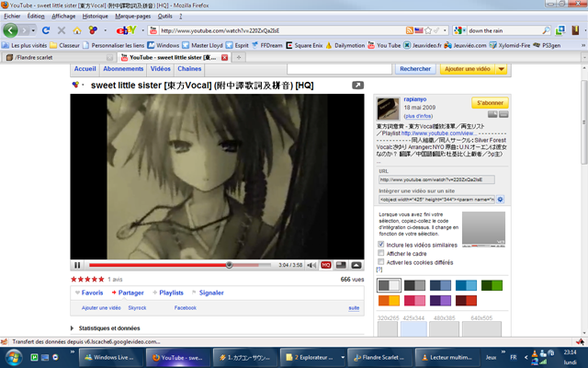588x368 pixels.
Task: Pop out video using arrow icon beside title
Action: [357, 86]
